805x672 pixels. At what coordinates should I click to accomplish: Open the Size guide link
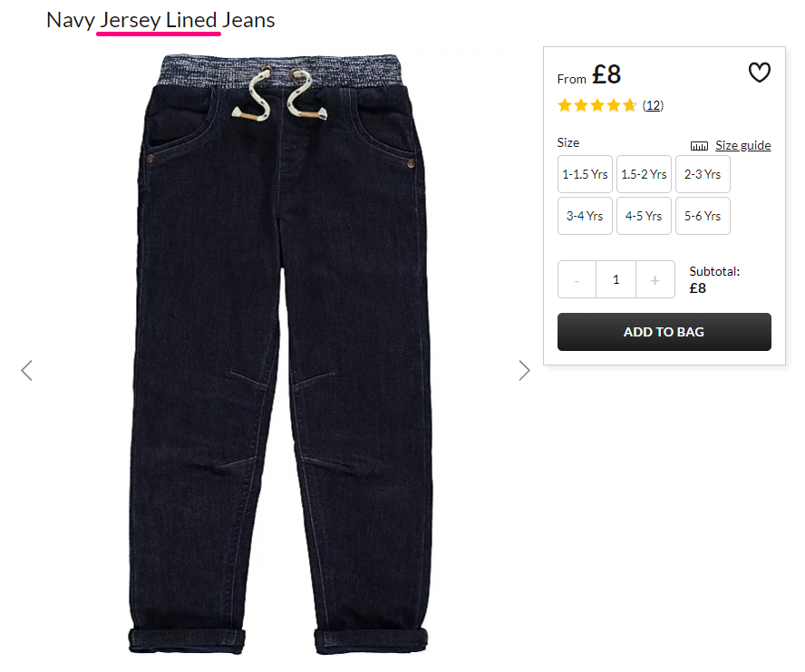(x=742, y=145)
